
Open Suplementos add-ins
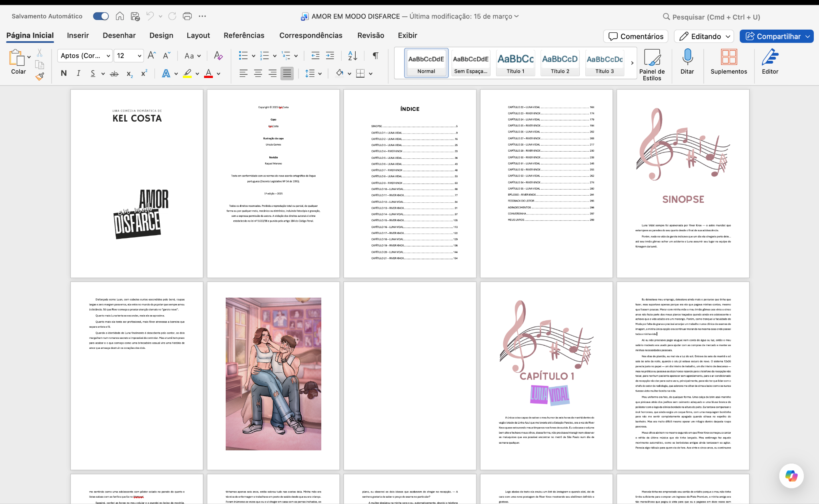[x=729, y=62]
